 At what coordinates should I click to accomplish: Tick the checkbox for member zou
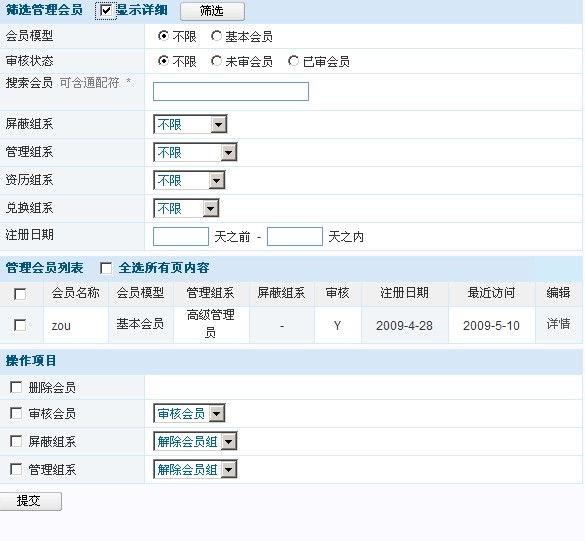point(20,325)
